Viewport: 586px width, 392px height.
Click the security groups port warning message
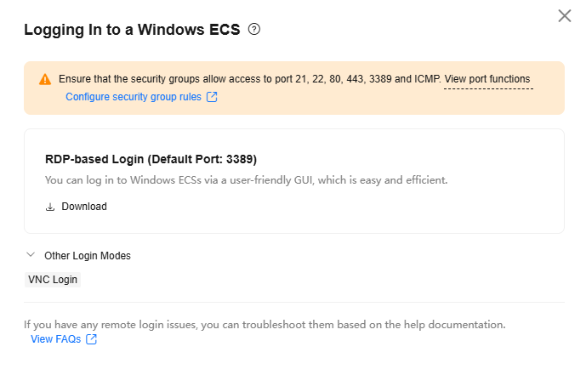pyautogui.click(x=250, y=79)
